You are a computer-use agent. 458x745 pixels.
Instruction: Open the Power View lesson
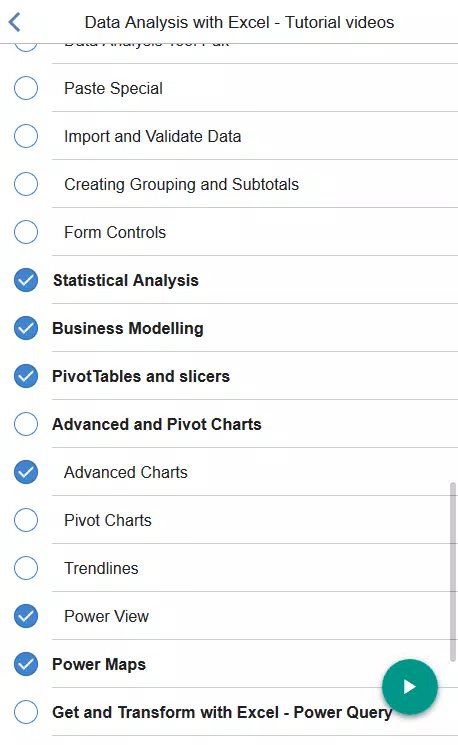tap(106, 616)
